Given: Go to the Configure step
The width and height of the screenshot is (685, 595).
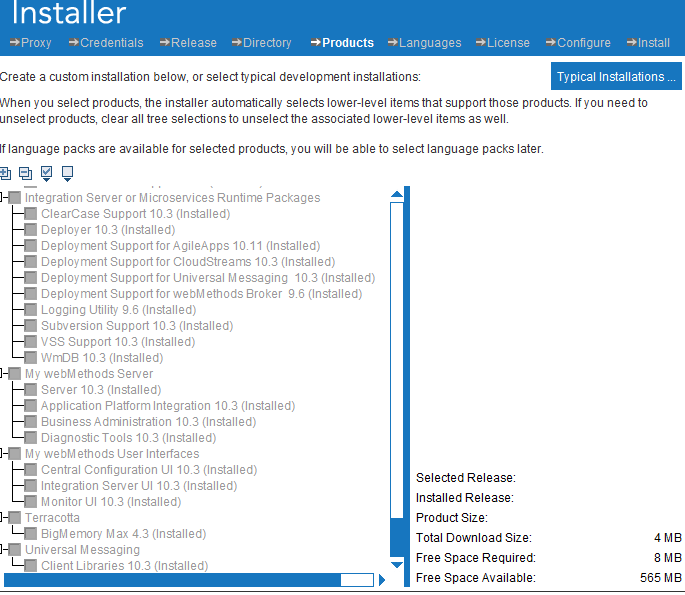Looking at the screenshot, I should click(578, 43).
